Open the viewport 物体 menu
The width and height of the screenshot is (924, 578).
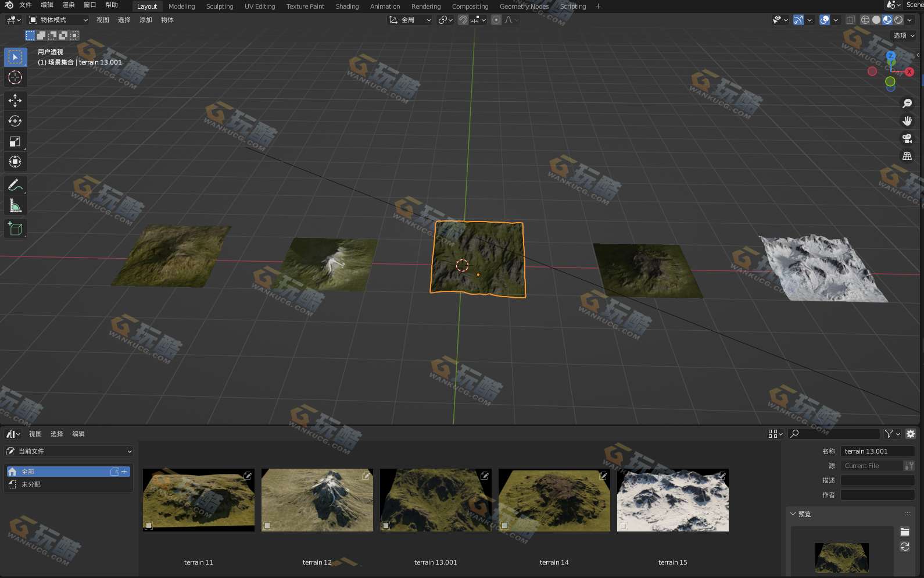[x=167, y=20]
